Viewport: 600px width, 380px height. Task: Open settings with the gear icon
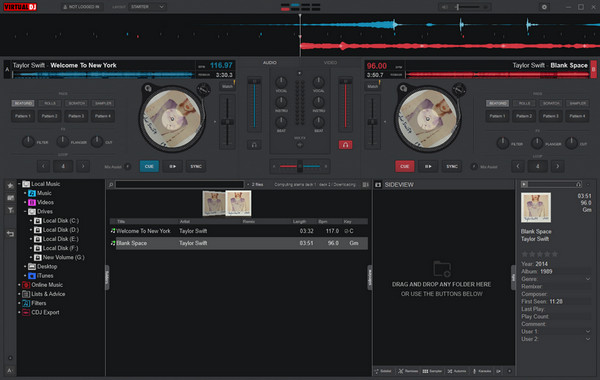[544, 7]
